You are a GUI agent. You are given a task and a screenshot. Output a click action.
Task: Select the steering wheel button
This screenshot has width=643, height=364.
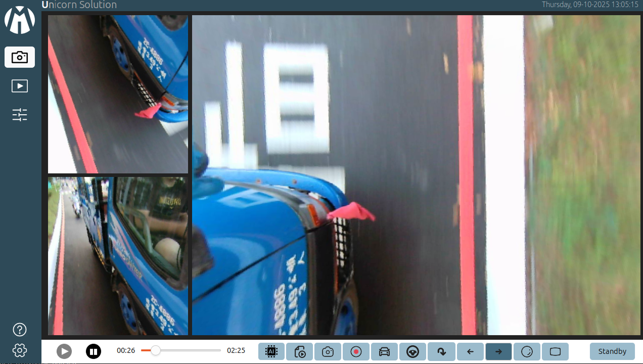click(412, 351)
